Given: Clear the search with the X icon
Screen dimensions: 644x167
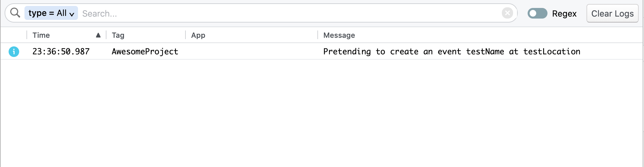Looking at the screenshot, I should tap(507, 13).
